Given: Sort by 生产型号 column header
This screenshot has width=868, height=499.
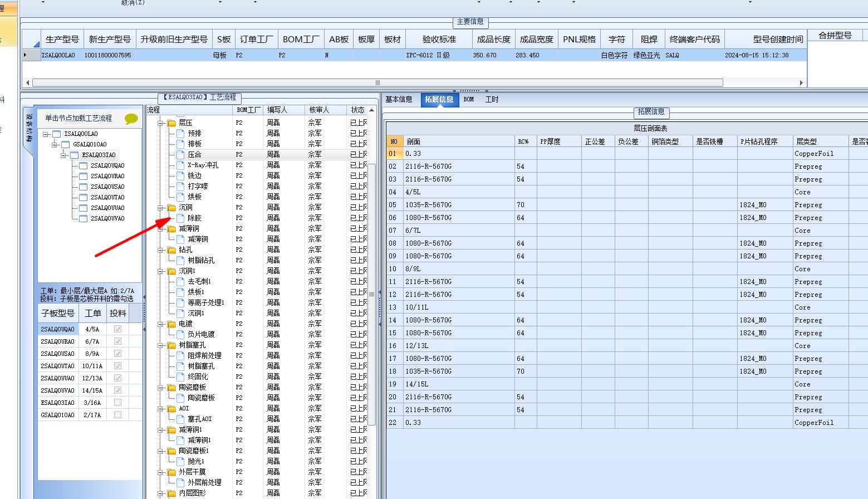Looking at the screenshot, I should 62,40.
